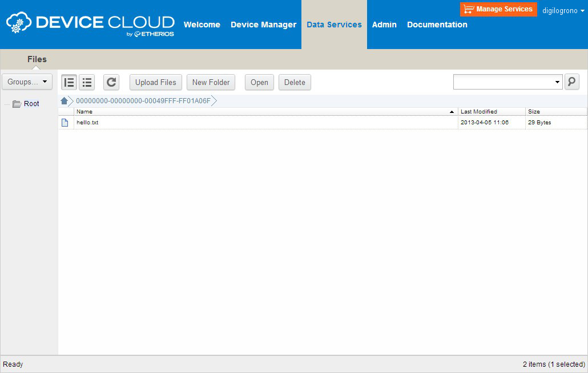This screenshot has height=373, width=588.
Task: Open the Groups dropdown
Action: click(x=27, y=82)
